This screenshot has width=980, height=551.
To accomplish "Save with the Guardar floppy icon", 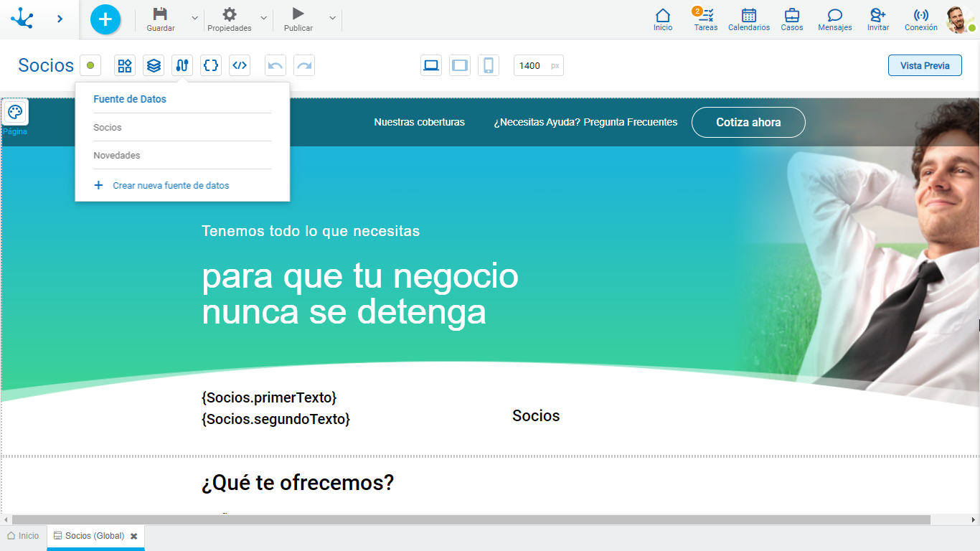I will [x=161, y=14].
